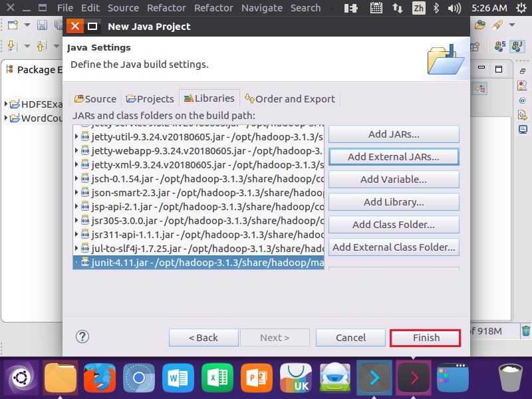The height and width of the screenshot is (399, 532).
Task: Open the Trash in the dock
Action: pyautogui.click(x=510, y=378)
